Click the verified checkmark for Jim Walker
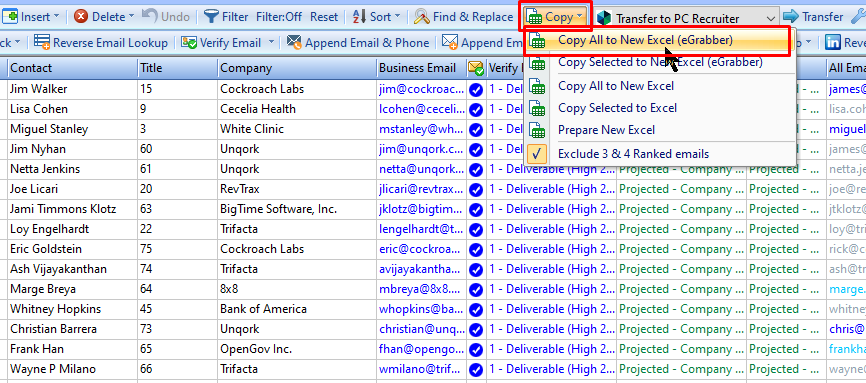This screenshot has height=383, width=866. [476, 90]
